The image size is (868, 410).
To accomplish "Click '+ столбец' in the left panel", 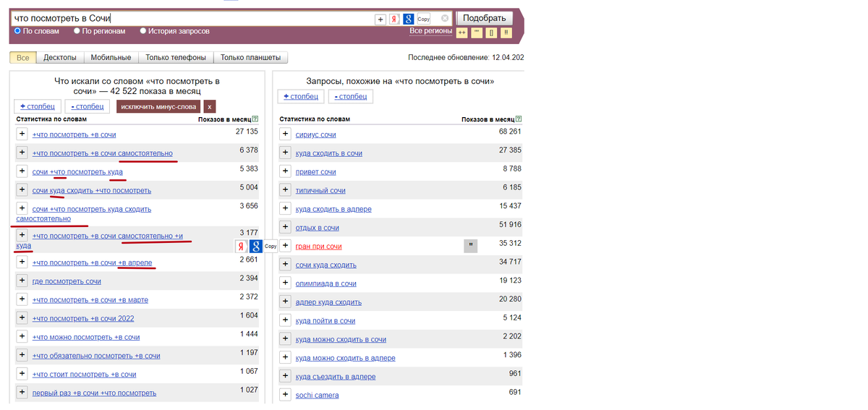I will click(38, 106).
